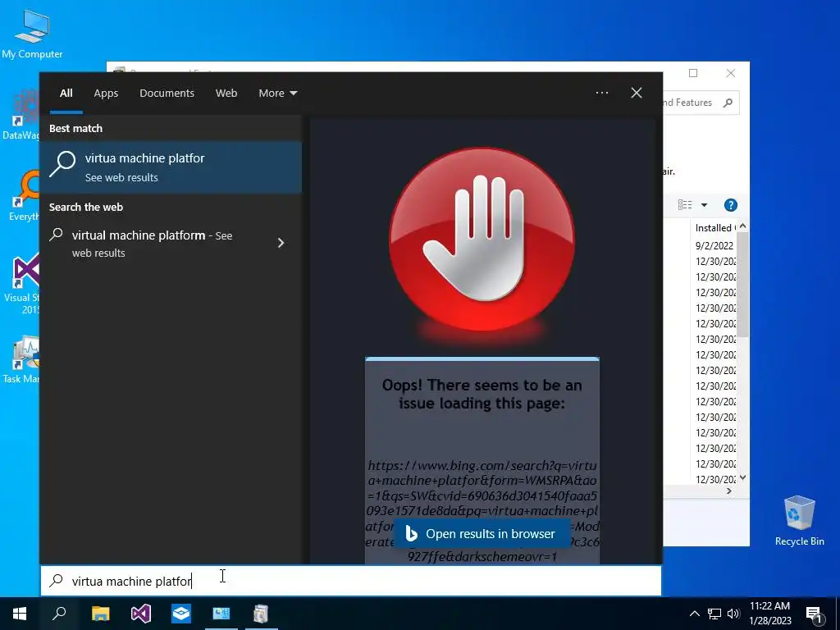Click the volume speaker icon
This screenshot has height=630, width=840.
(733, 614)
